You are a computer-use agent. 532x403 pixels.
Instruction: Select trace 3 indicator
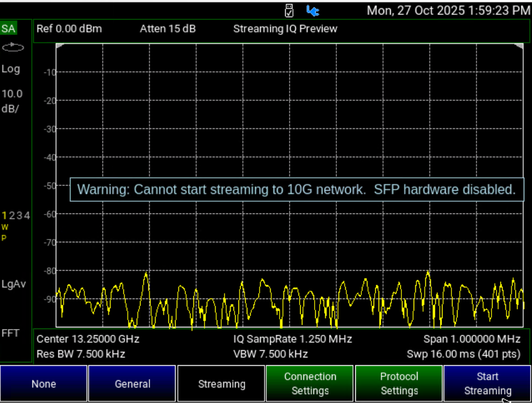(x=19, y=216)
